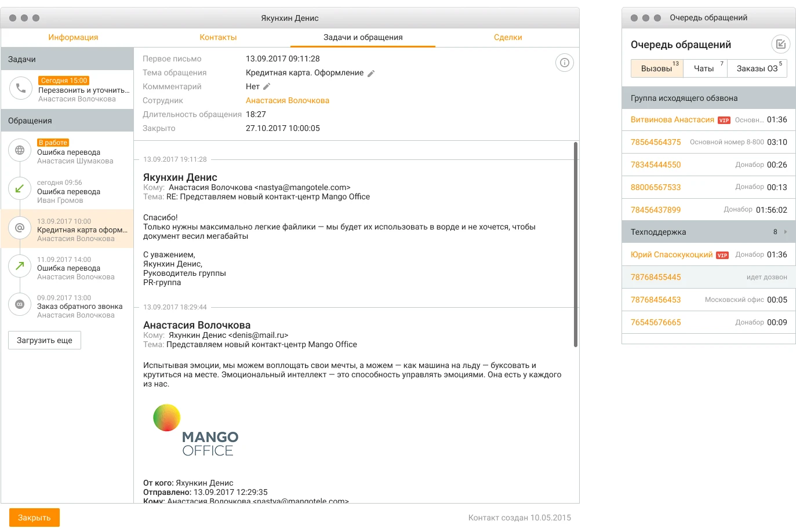Click the email thread vertical scrollbar
796x532 pixels.
(575, 243)
